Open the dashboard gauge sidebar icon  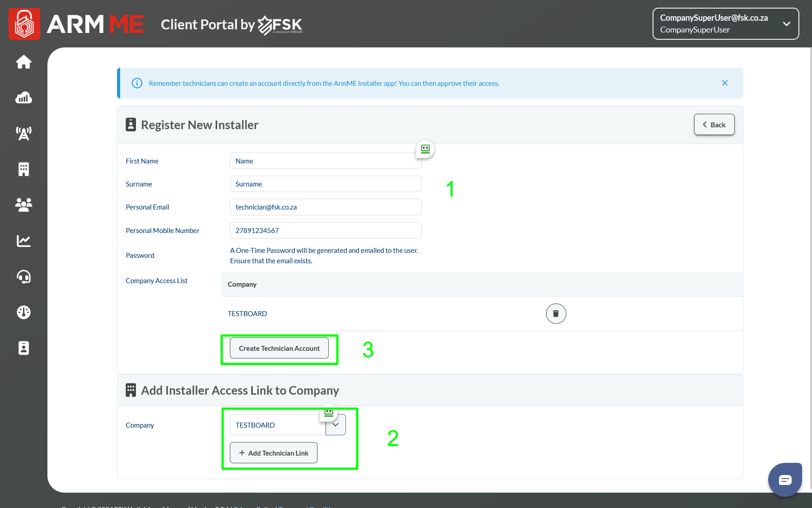(x=23, y=312)
